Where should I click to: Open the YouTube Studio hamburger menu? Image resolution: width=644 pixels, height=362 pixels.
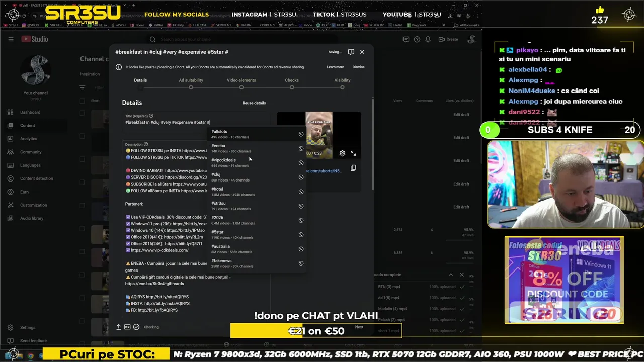(x=11, y=39)
